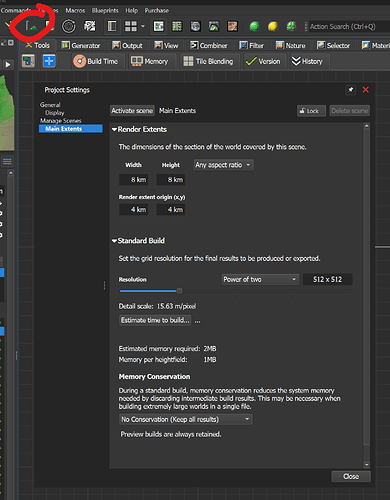Switch to the Generator tab
The width and height of the screenshot is (390, 500).
81,45
